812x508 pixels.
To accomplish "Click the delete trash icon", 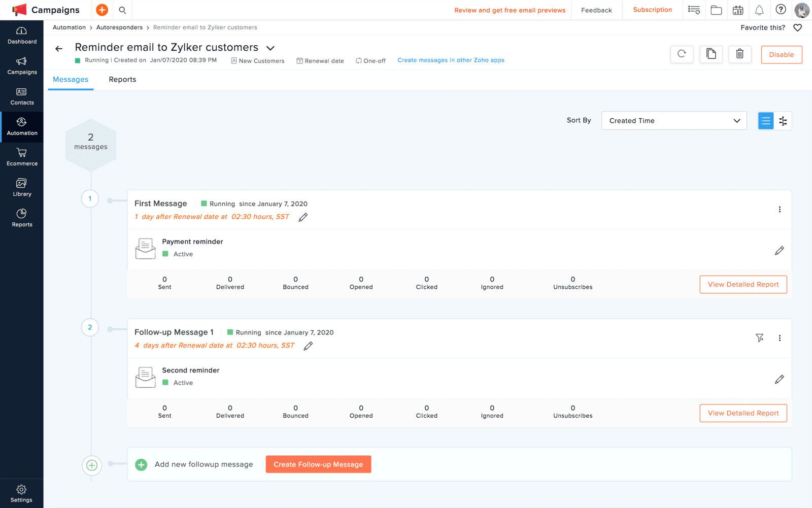I will 740,54.
